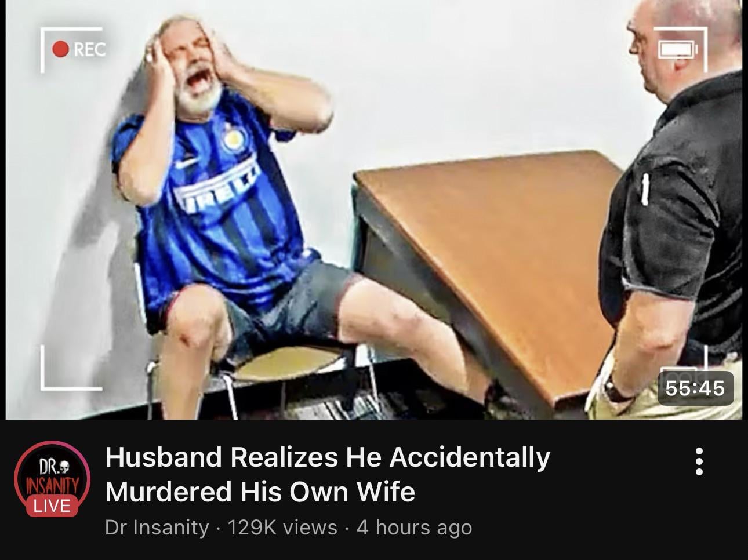Open the three-dot more options menu

pyautogui.click(x=699, y=461)
